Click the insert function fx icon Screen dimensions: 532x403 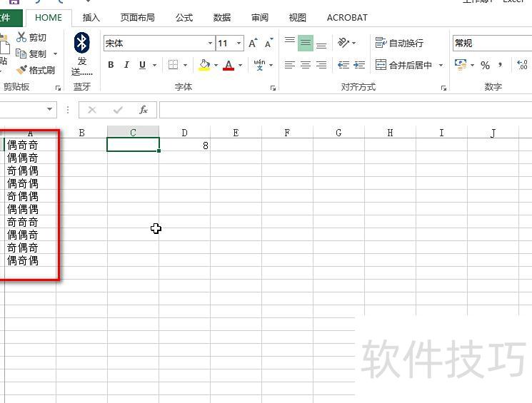pos(143,110)
